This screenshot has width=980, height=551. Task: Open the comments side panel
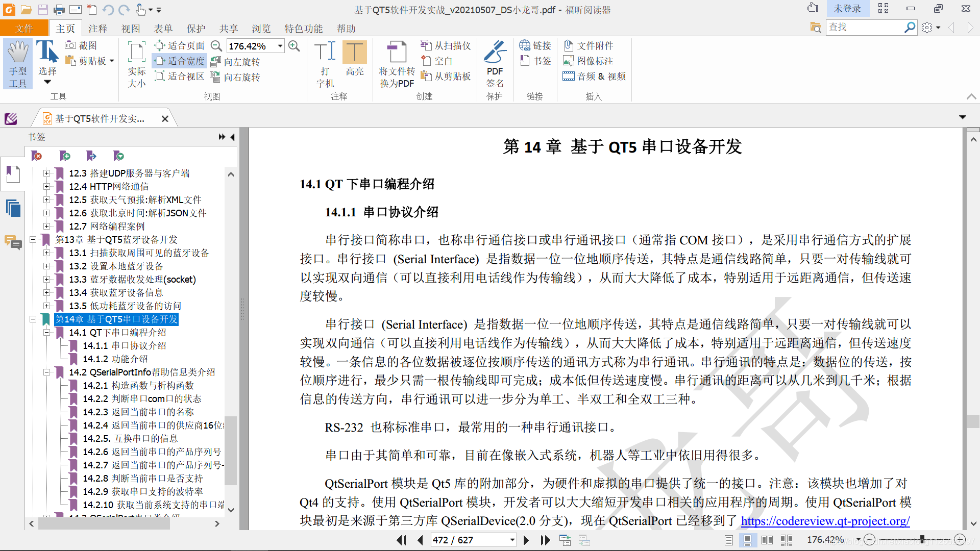coord(13,242)
